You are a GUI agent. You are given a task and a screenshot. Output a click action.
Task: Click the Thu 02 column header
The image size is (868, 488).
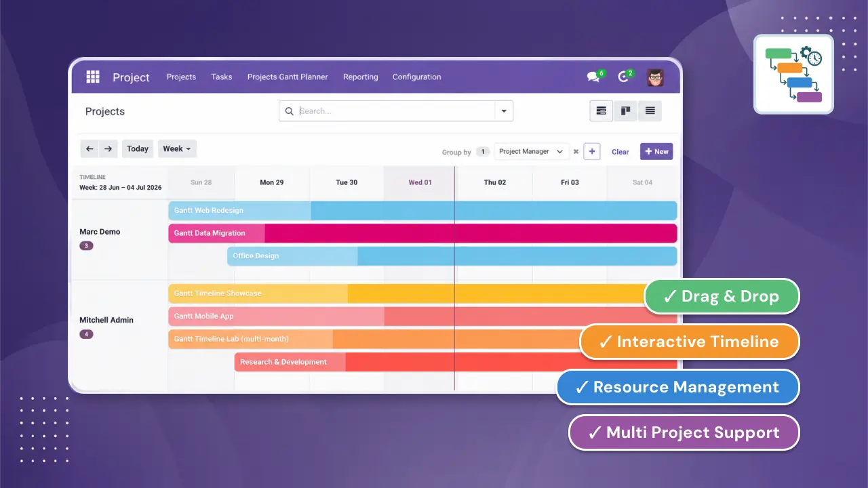(495, 182)
